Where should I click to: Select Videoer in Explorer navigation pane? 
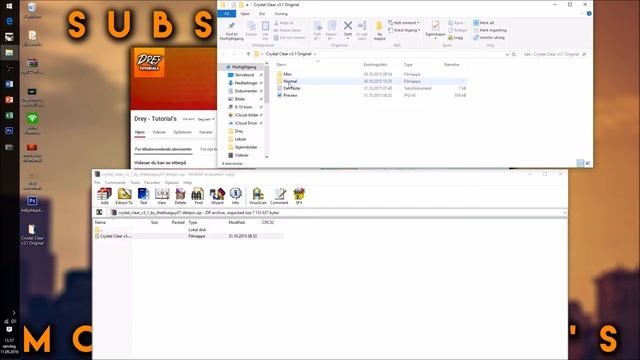tap(241, 155)
